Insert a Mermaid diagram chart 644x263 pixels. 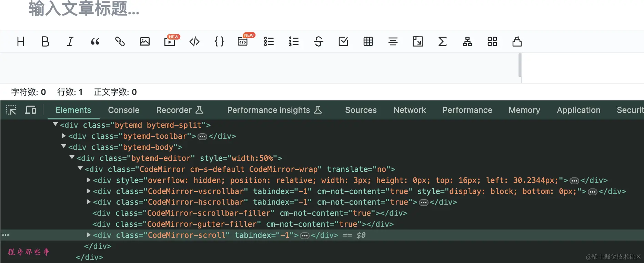point(467,42)
